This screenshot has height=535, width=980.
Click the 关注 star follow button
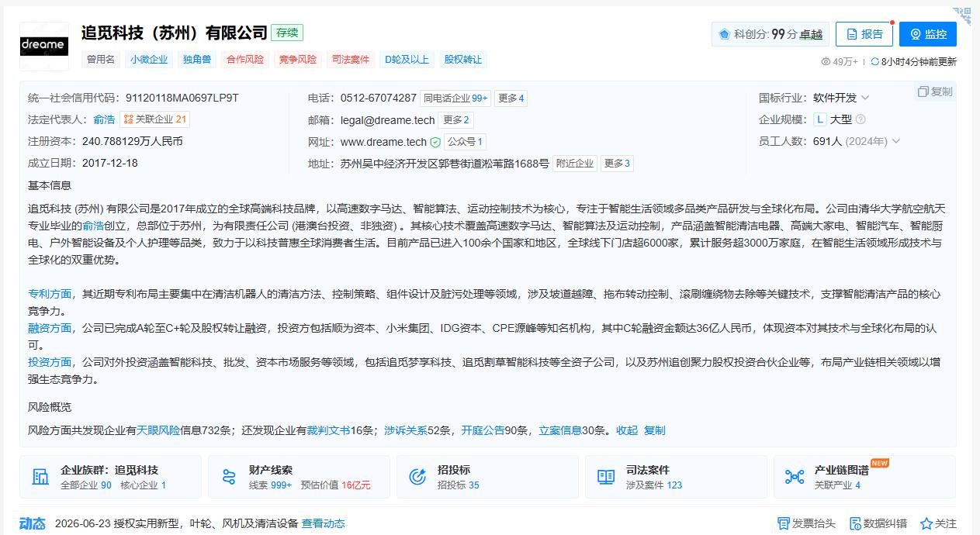tap(938, 523)
